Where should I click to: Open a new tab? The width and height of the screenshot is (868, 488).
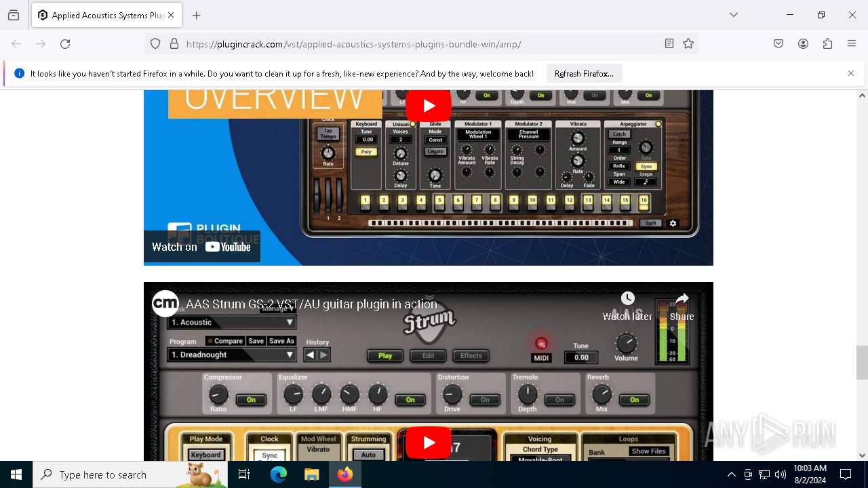pos(197,15)
